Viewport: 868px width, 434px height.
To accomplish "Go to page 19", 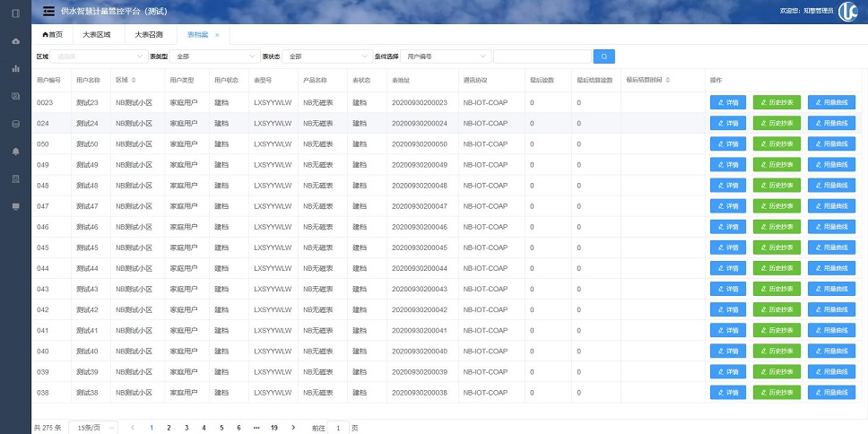I will [x=274, y=428].
